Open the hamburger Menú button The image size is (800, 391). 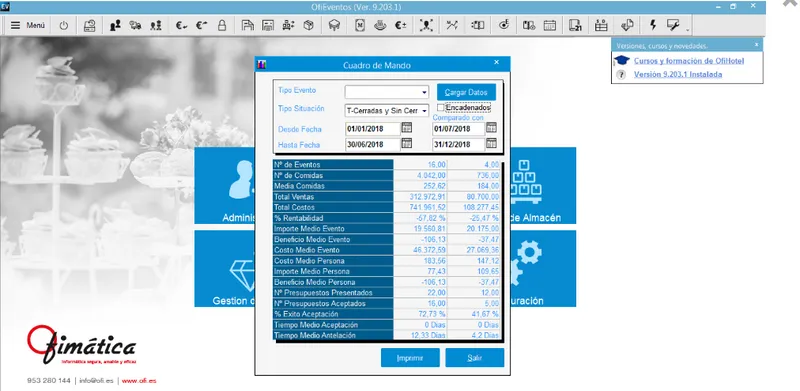(x=28, y=25)
